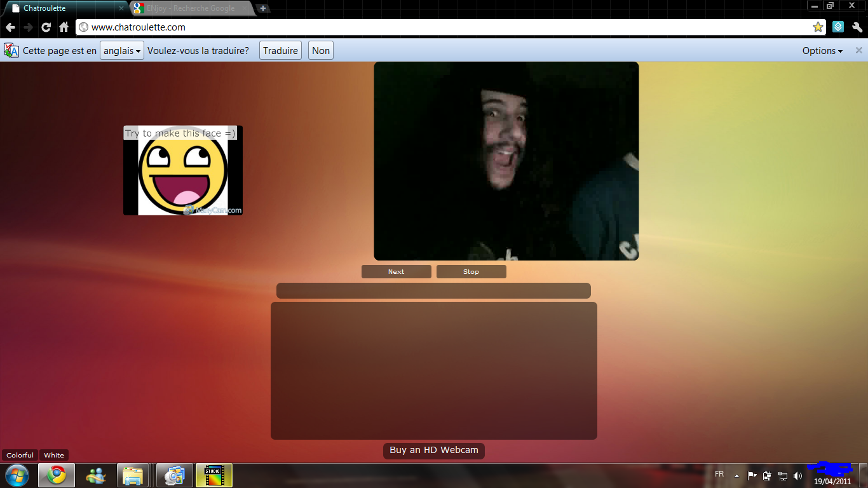Reload the Chatroulette page
Image resolution: width=868 pixels, height=488 pixels.
(46, 27)
